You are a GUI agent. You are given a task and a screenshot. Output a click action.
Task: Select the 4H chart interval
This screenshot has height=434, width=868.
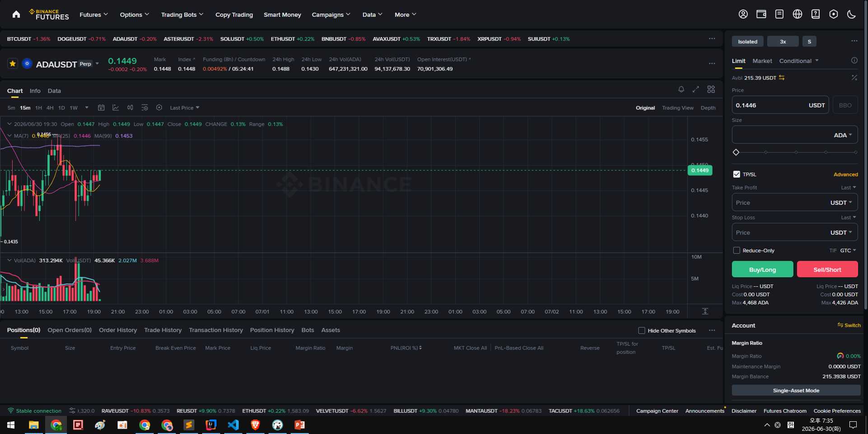point(50,108)
